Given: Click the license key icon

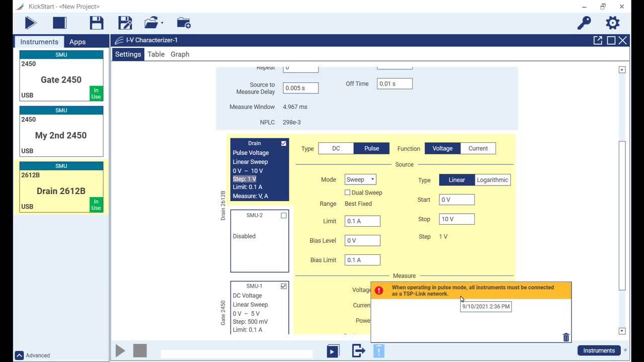Looking at the screenshot, I should [584, 23].
